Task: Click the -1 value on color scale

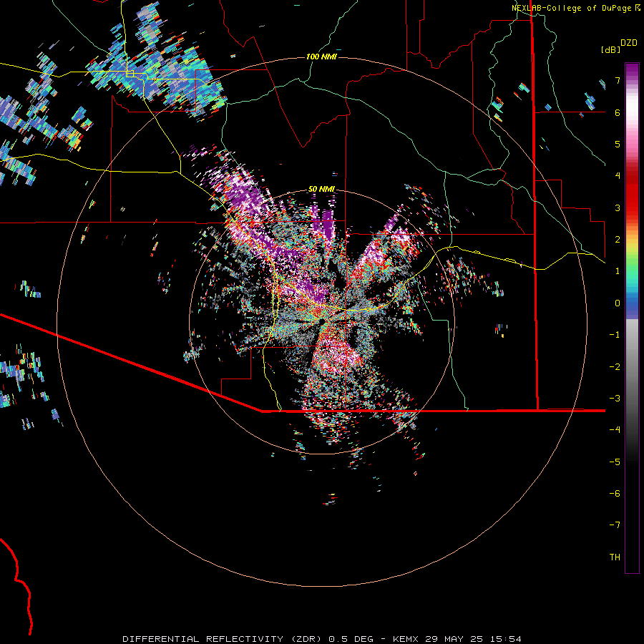Action: 615,335
